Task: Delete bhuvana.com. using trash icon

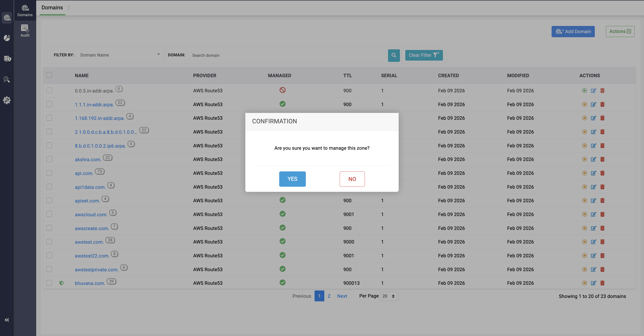Action: tap(602, 283)
